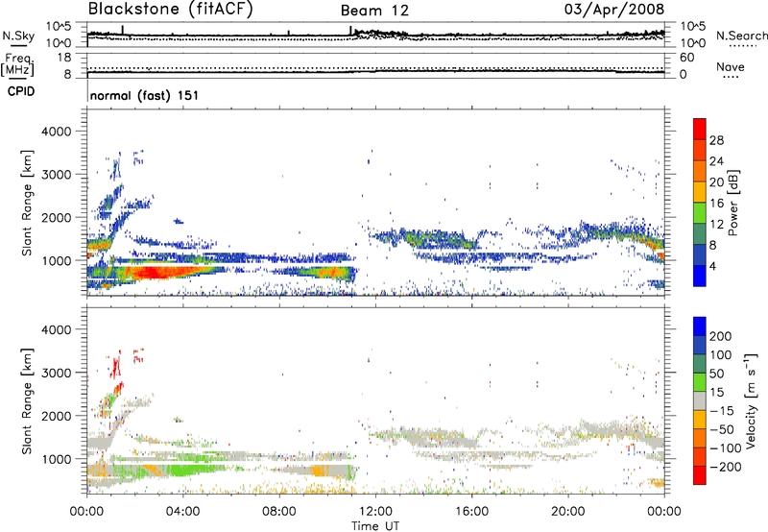The width and height of the screenshot is (768, 532).
Task: Click the '18' frequency axis tick label
Action: point(64,58)
